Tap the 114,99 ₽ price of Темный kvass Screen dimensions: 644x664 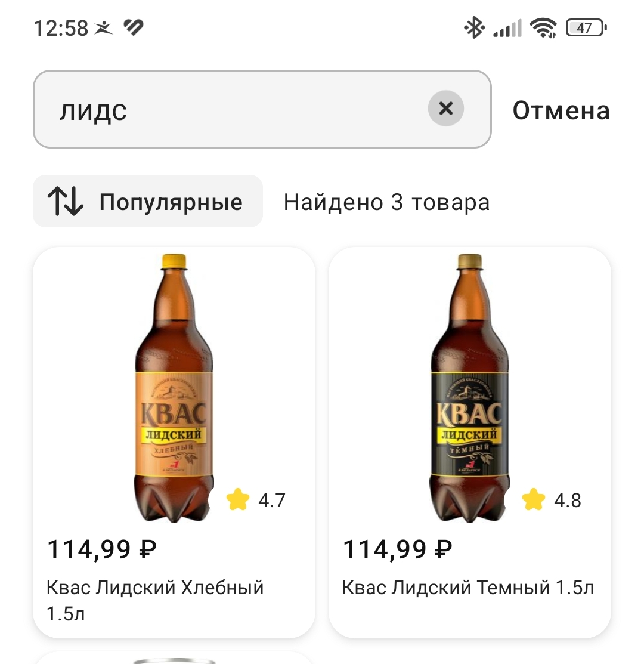coord(397,549)
